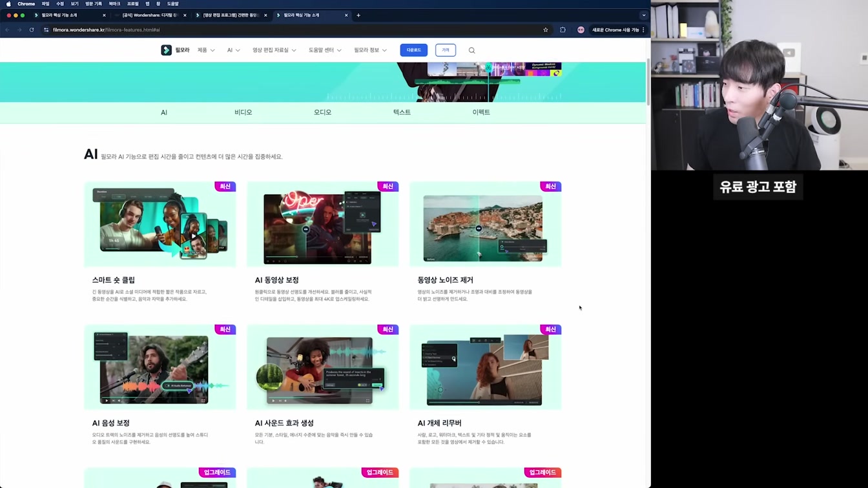Reload the page
Viewport: 868px width, 488px height.
pos(31,30)
